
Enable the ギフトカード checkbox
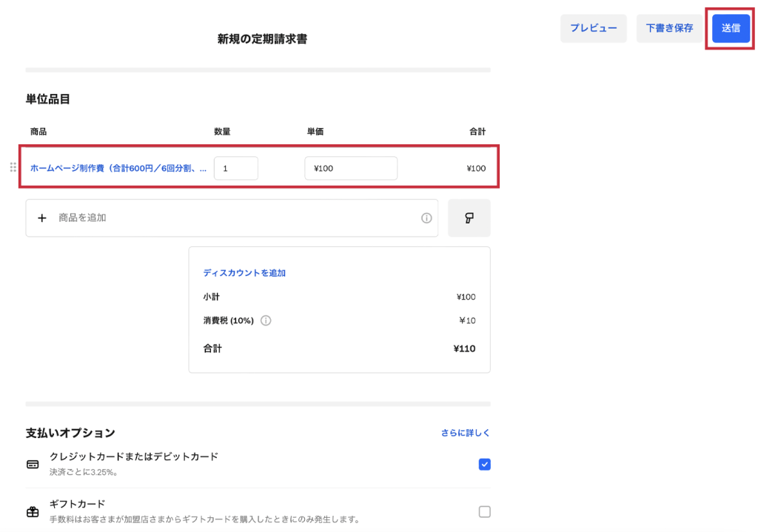(484, 511)
